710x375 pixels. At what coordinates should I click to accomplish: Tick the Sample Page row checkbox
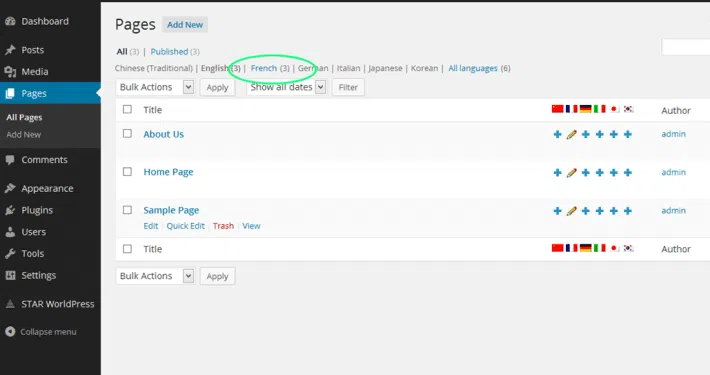pos(127,210)
